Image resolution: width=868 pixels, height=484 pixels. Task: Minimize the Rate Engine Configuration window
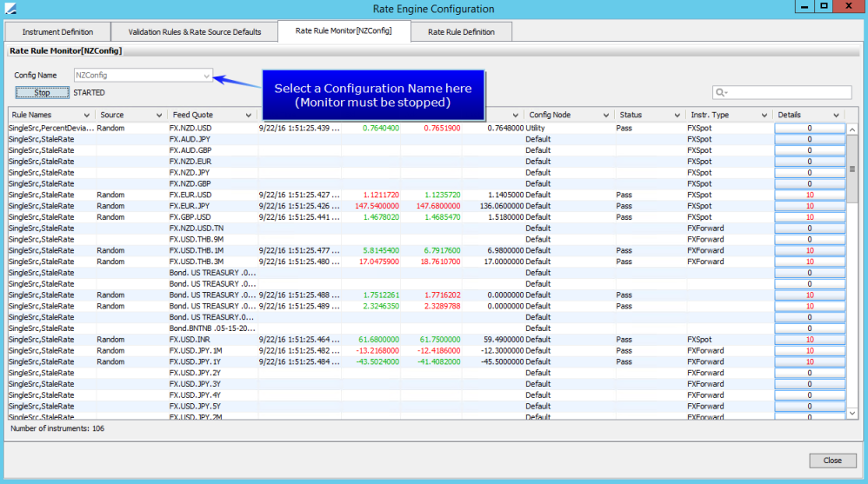[x=805, y=6]
